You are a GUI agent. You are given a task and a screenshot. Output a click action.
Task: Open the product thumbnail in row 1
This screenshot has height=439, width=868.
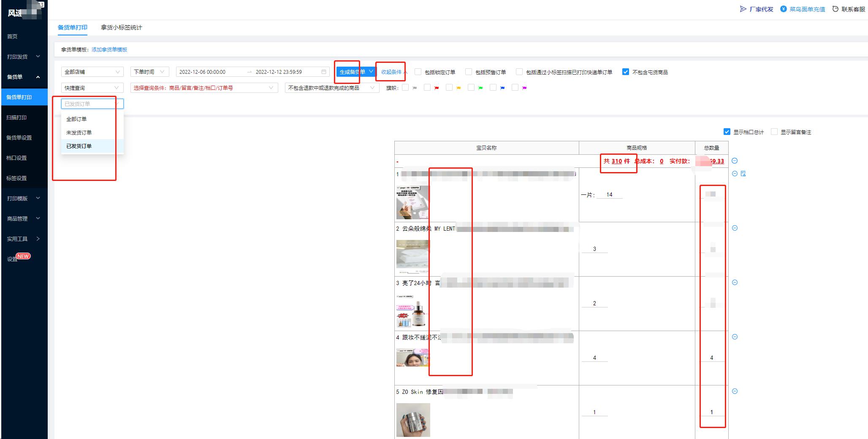(x=412, y=202)
